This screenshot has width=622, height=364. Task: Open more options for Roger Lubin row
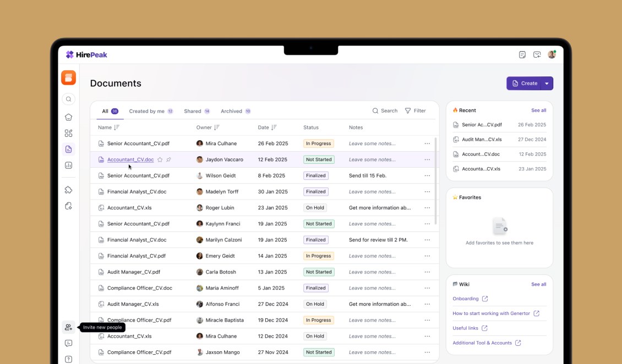point(427,207)
